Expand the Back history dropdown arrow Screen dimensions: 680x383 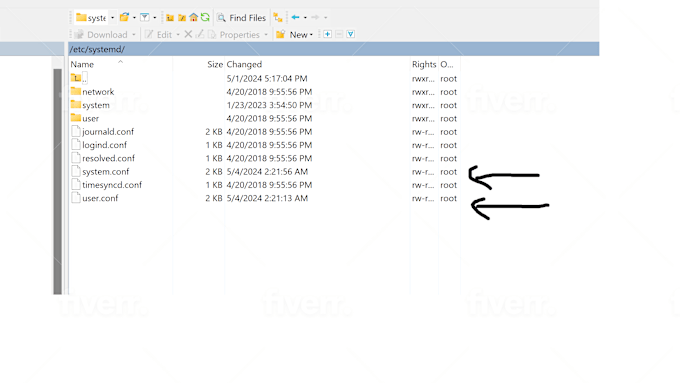pyautogui.click(x=305, y=18)
